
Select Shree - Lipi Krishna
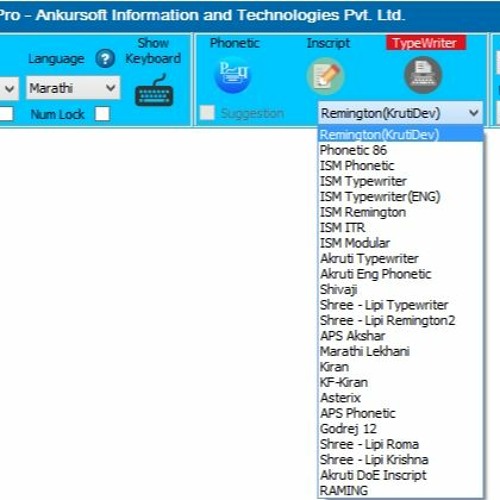coord(401,460)
